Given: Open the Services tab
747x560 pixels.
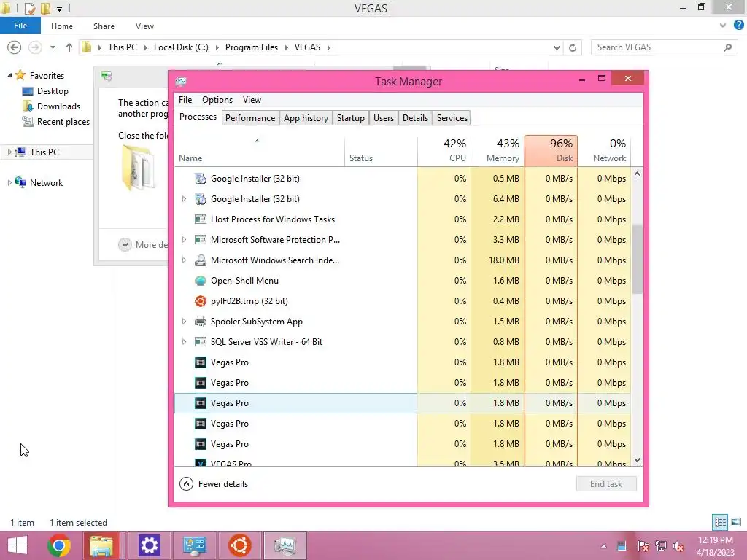Looking at the screenshot, I should [x=452, y=118].
